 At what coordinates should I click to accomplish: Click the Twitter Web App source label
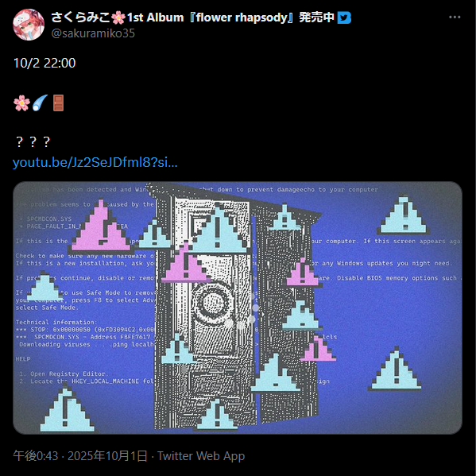(201, 455)
